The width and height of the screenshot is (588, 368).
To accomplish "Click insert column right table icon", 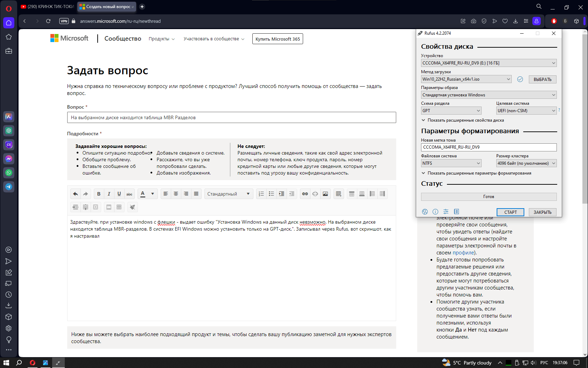I will click(x=382, y=194).
